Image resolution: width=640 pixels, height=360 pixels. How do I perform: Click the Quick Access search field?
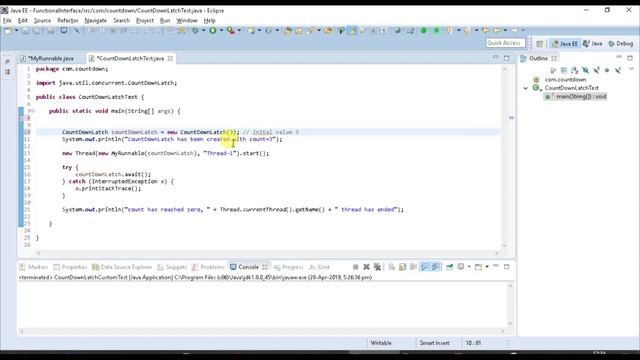tap(505, 43)
